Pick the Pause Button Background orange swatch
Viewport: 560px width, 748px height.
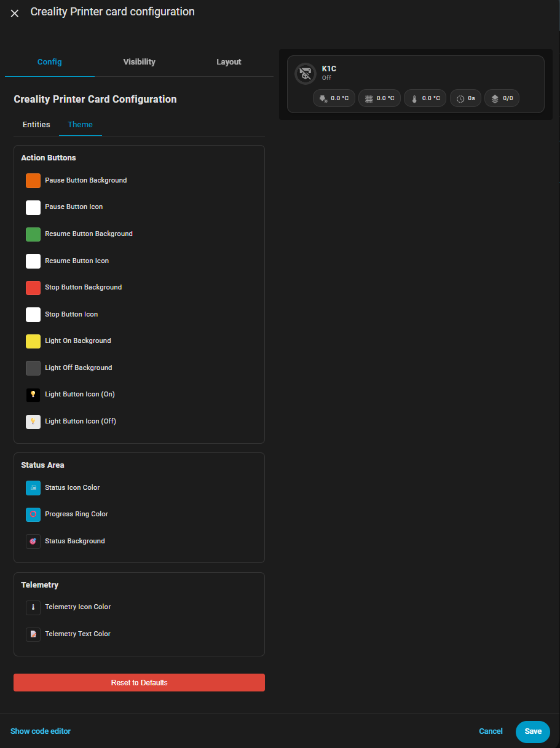[x=33, y=181]
